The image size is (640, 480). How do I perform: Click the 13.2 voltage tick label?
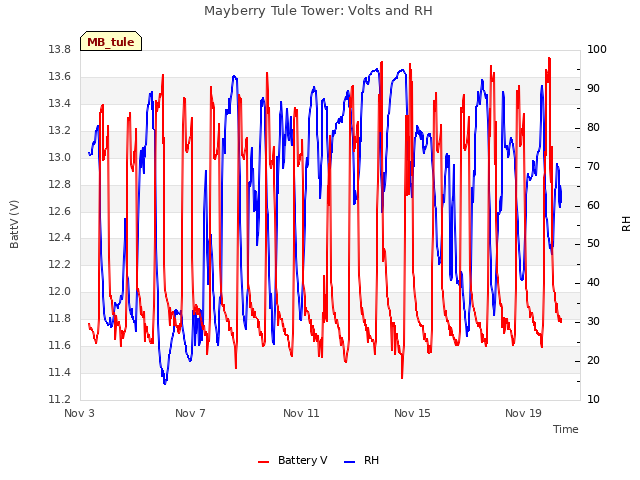(x=60, y=131)
